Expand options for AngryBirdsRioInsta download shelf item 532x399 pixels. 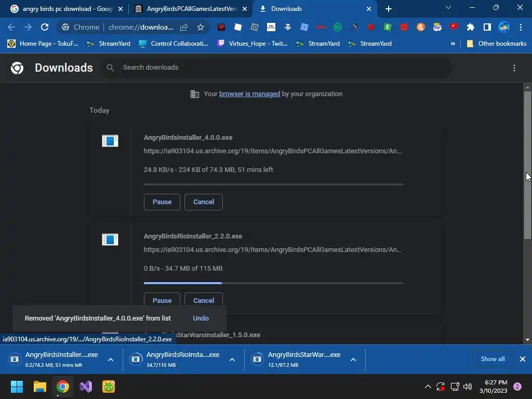232,360
